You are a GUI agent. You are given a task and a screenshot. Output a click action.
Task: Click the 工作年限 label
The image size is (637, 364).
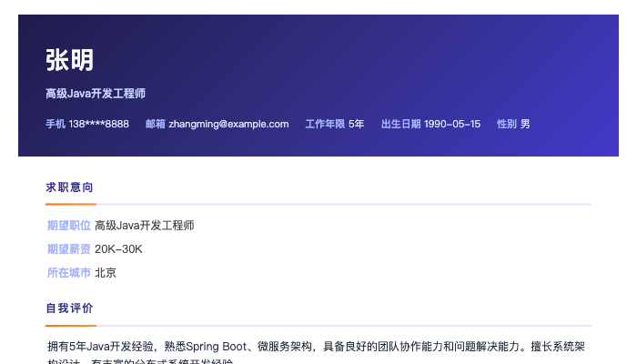tap(325, 124)
